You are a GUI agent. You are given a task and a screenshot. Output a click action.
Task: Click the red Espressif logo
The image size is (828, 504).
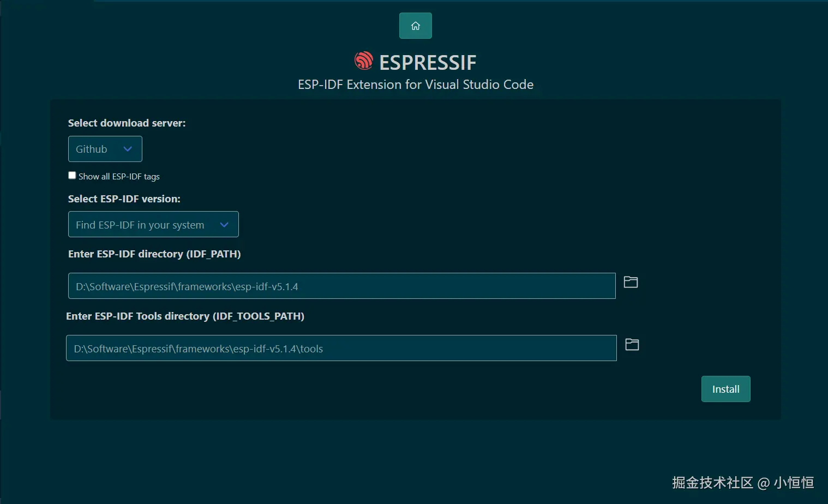point(364,61)
